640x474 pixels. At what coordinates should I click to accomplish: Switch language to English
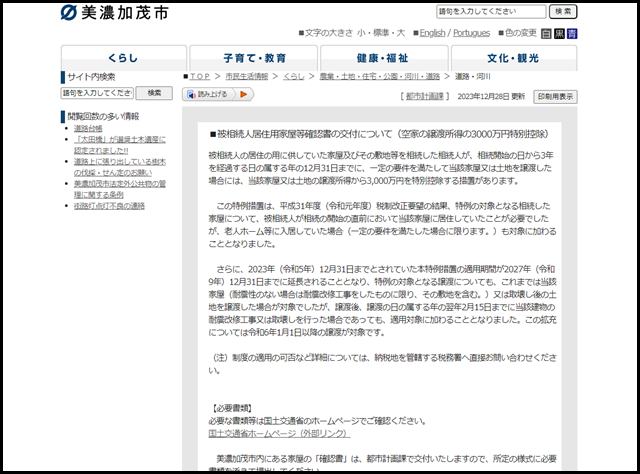432,33
